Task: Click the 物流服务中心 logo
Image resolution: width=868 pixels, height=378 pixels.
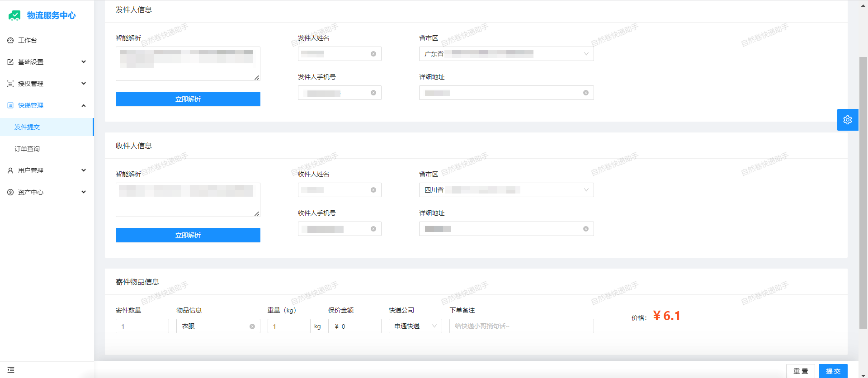Action: (x=42, y=15)
